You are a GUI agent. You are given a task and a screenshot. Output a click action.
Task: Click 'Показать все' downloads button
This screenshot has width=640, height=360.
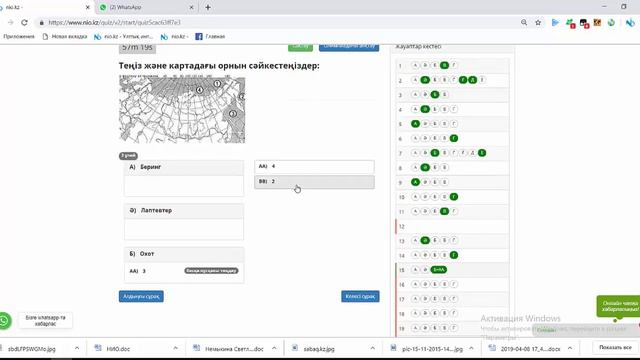pyautogui.click(x=615, y=347)
